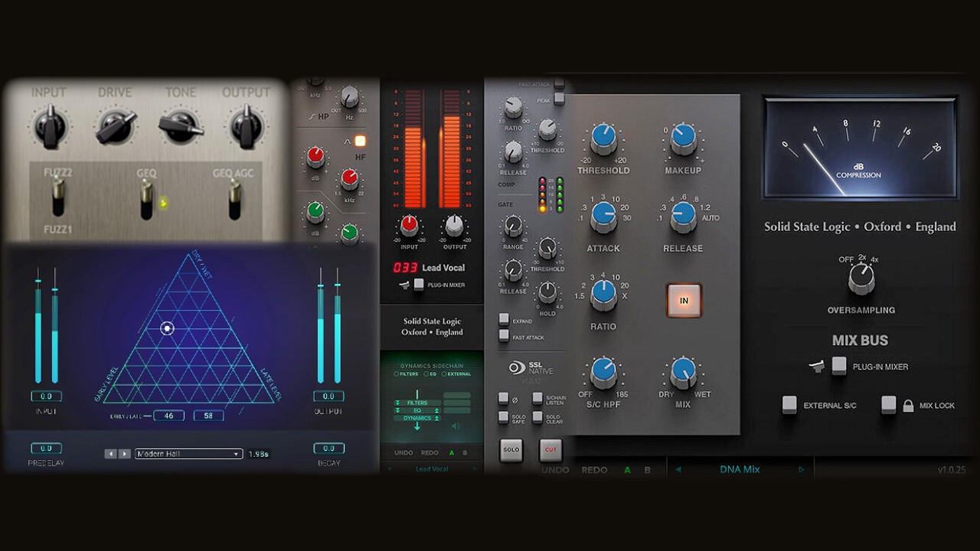Click the OUTPUT knob on the fuzz plugin
This screenshot has height=551, width=980.
tap(247, 126)
